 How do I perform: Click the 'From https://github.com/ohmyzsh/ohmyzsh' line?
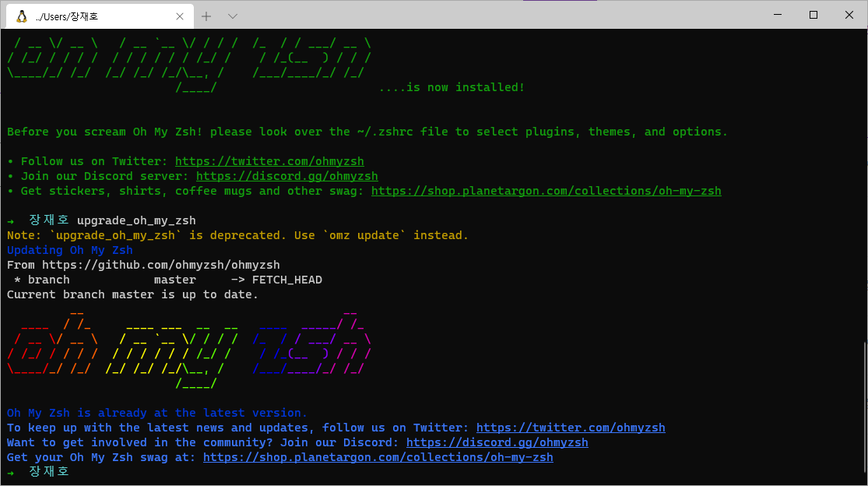coord(143,265)
